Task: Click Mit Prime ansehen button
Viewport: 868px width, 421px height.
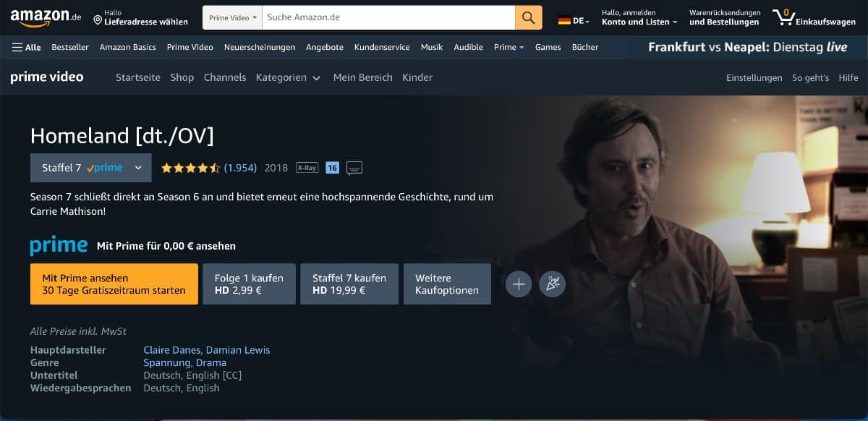Action: click(x=114, y=284)
